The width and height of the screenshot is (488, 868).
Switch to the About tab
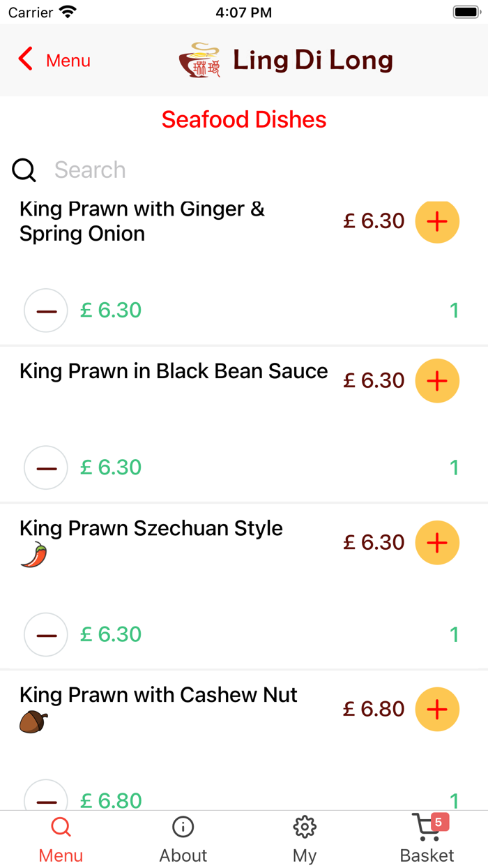pos(183,839)
